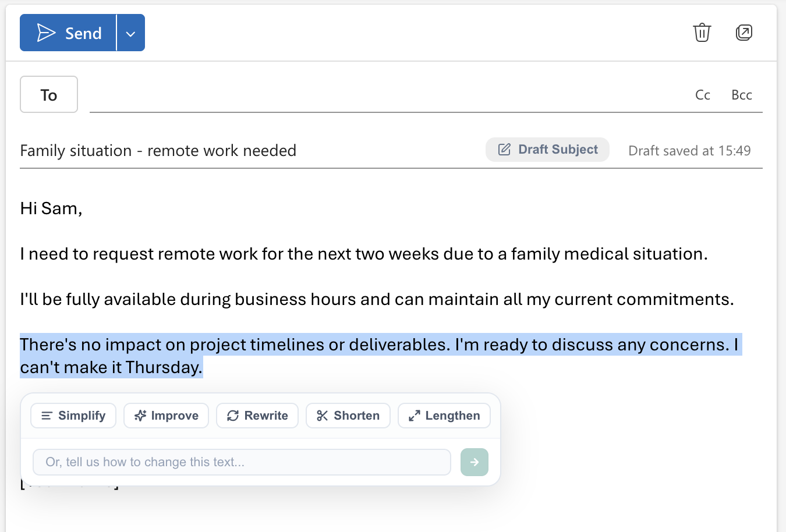This screenshot has width=786, height=532.
Task: Shorten the selected text
Action: (x=348, y=416)
